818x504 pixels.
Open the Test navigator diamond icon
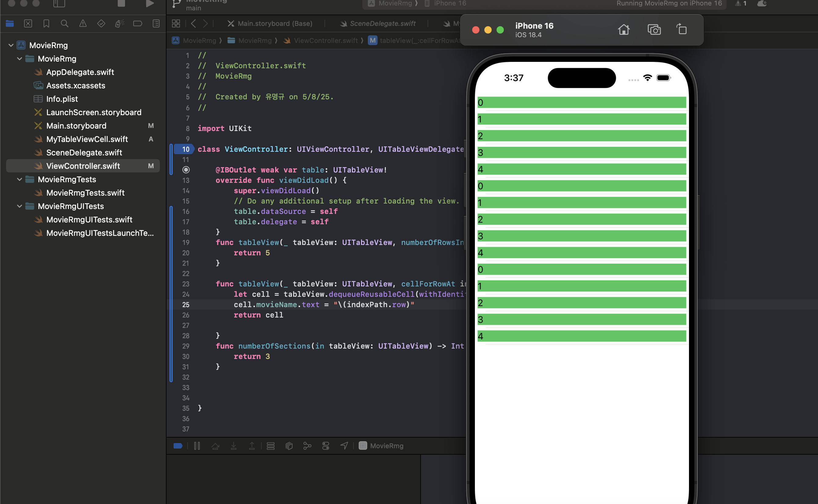(x=101, y=24)
